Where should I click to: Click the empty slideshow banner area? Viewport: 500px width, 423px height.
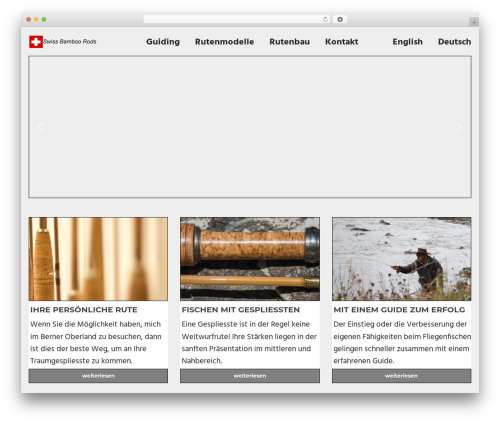pos(250,127)
